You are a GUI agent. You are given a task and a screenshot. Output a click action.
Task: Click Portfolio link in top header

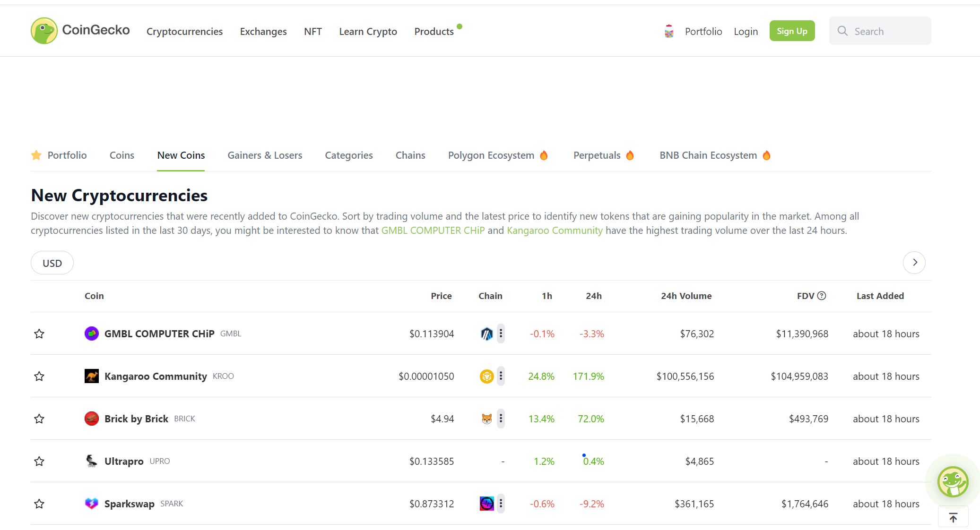[703, 31]
